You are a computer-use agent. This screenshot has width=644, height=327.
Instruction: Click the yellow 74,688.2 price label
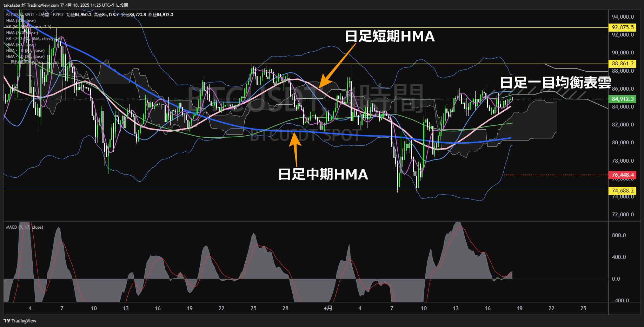(x=622, y=191)
